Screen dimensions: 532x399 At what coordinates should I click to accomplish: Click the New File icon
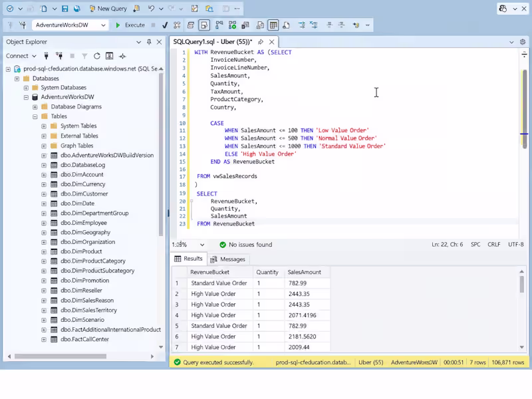43,9
